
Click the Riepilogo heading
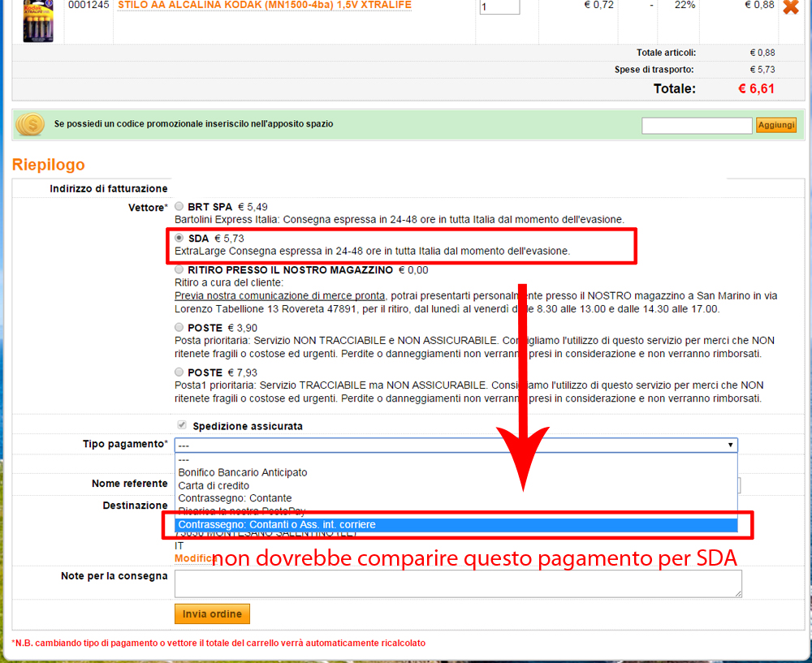48,165
